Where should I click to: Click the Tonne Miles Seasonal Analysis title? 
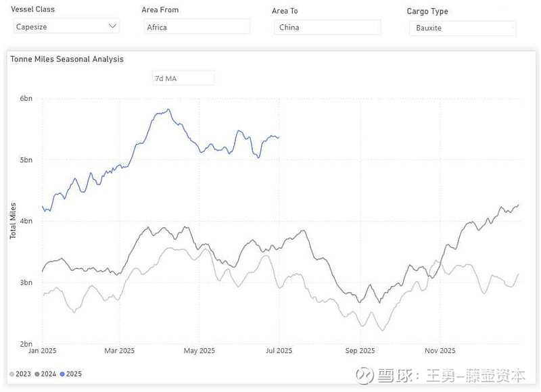(67, 59)
